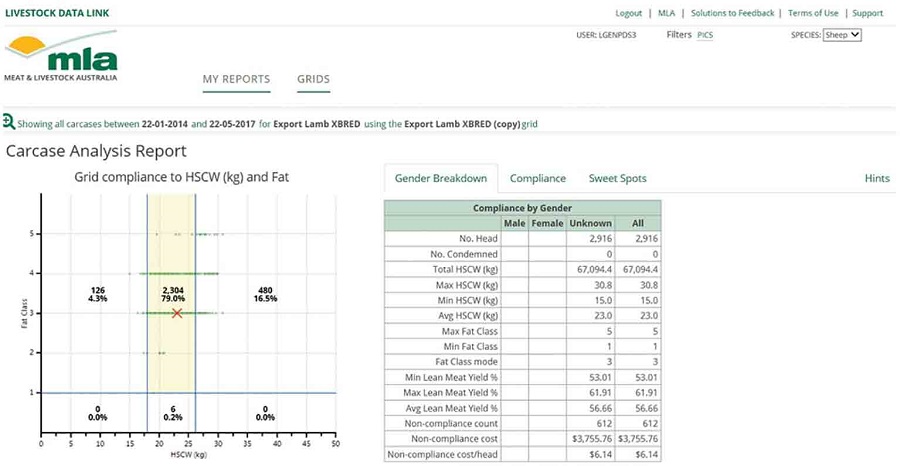Click the MLA logo
Screen dimensions: 900x466
pos(61,59)
